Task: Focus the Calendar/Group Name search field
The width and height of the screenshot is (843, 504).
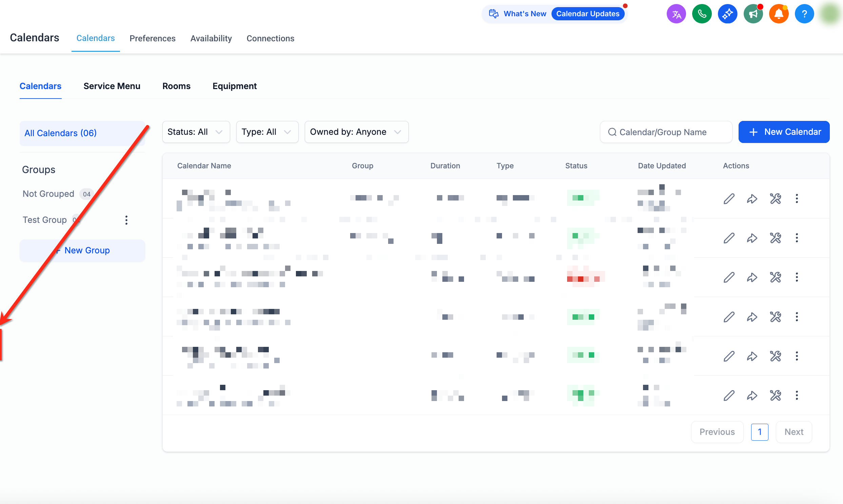Action: pyautogui.click(x=666, y=132)
